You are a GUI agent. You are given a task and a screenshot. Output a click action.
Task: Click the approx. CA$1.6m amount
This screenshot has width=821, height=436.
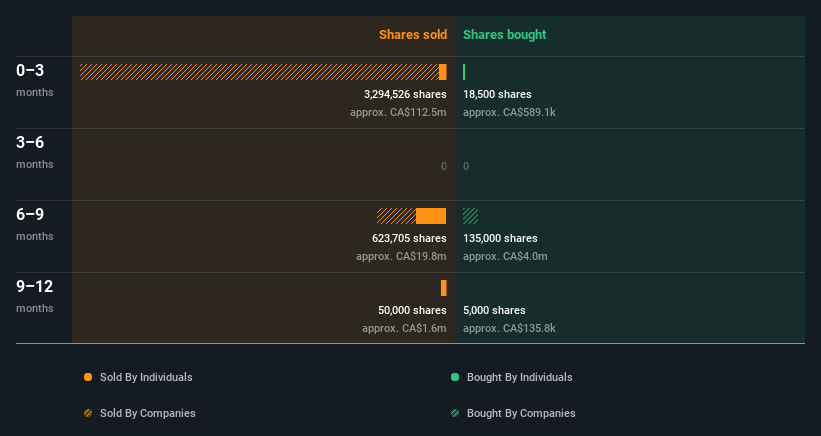click(404, 329)
